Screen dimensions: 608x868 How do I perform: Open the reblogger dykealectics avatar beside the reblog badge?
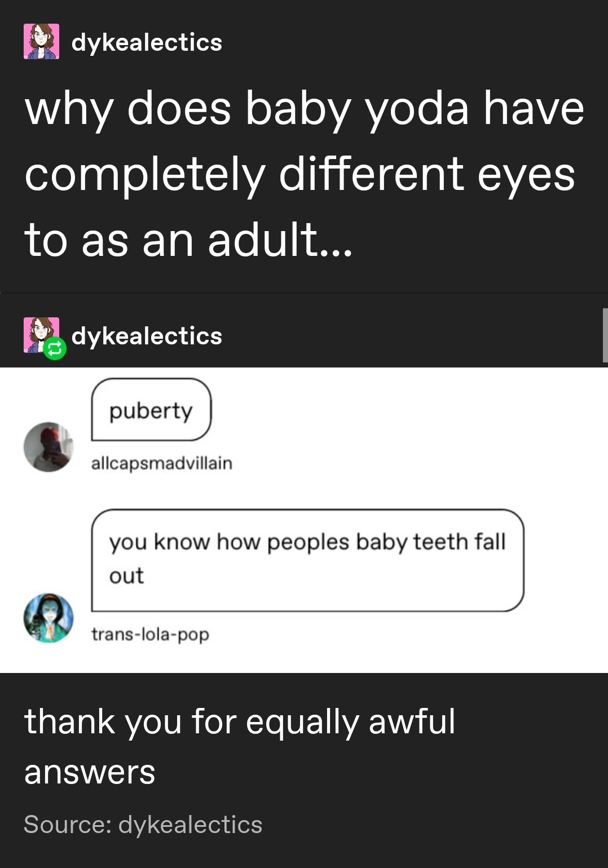coord(39,334)
